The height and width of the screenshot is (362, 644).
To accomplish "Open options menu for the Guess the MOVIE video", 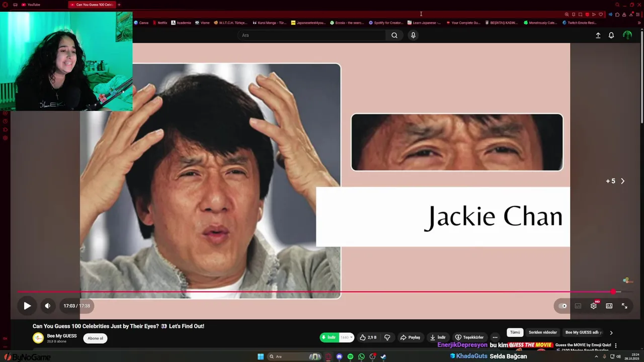I will point(615,345).
